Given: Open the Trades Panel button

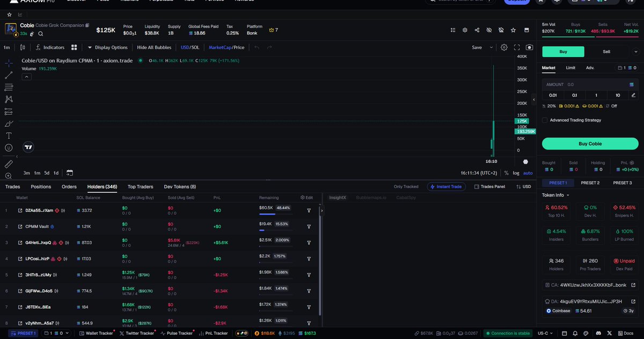Looking at the screenshot, I should click(489, 186).
